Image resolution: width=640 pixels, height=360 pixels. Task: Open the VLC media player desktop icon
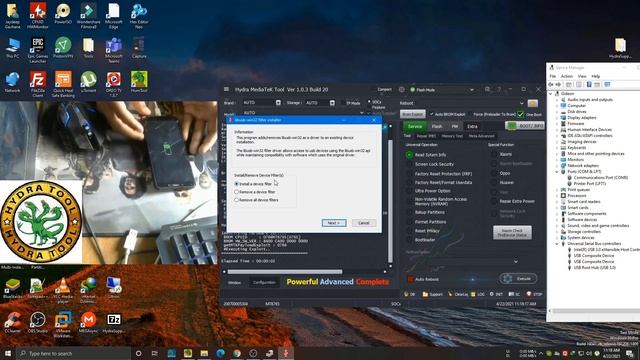point(63,291)
